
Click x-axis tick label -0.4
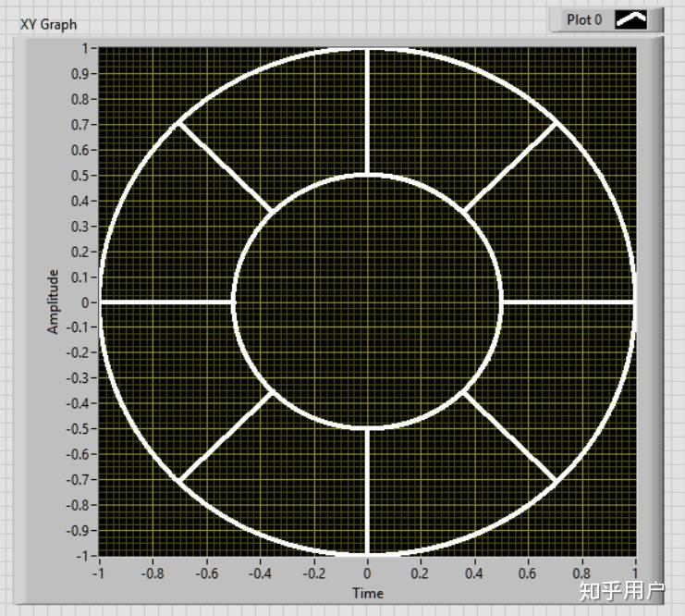point(260,573)
